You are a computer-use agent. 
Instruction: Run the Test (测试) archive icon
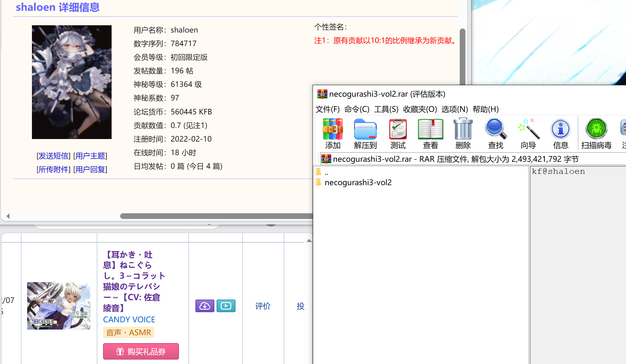click(398, 129)
